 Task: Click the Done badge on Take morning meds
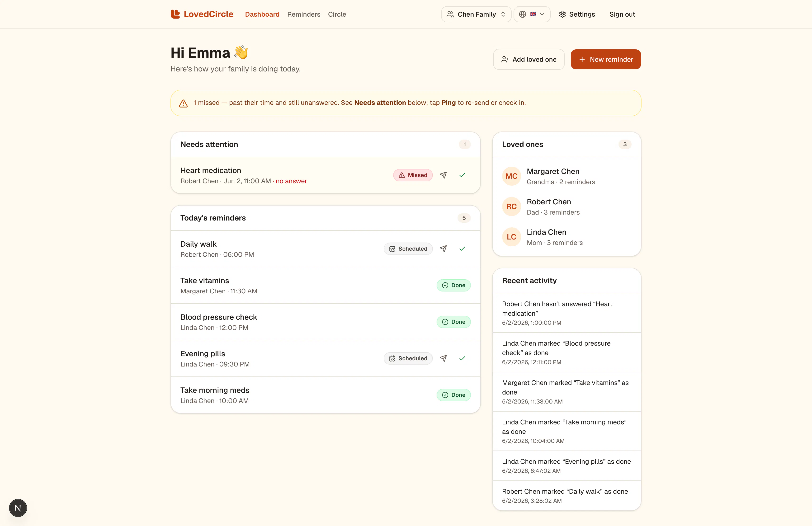click(453, 395)
